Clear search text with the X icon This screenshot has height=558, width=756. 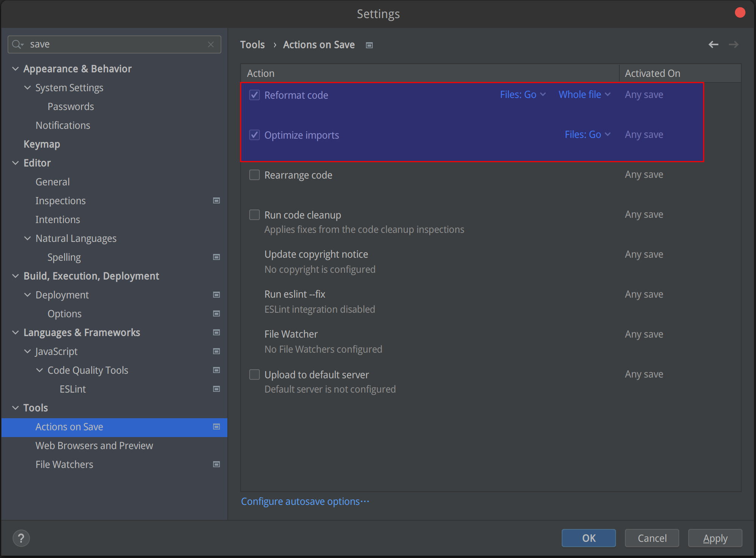pos(211,44)
